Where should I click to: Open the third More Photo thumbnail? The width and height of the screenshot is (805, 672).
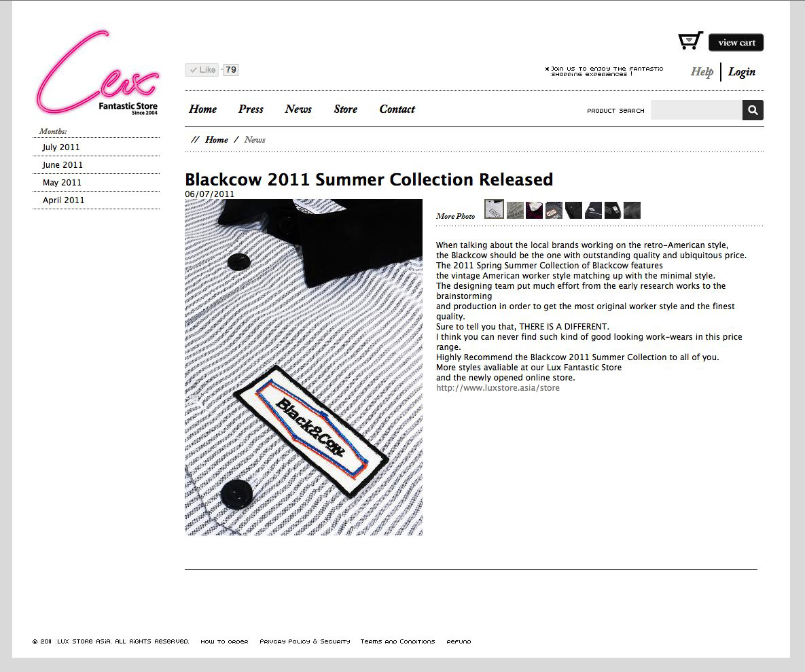[535, 211]
